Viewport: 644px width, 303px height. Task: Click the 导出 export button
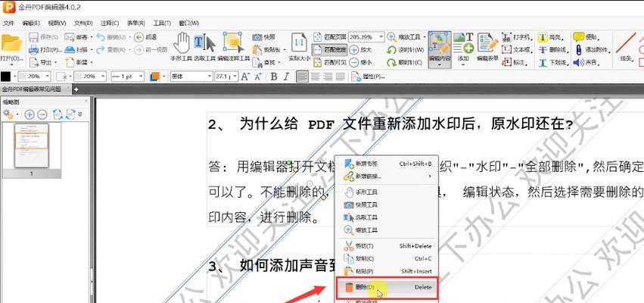tap(42, 62)
